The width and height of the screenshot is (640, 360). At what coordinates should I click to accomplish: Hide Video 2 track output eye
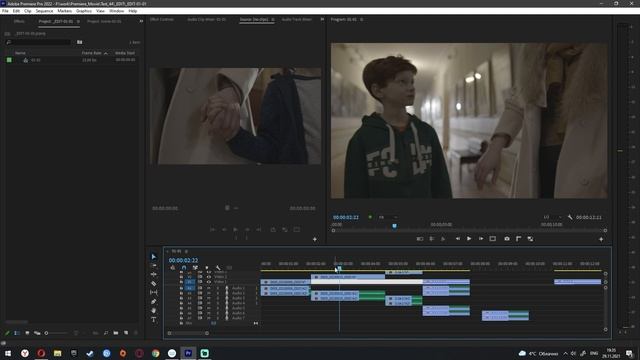click(x=209, y=277)
